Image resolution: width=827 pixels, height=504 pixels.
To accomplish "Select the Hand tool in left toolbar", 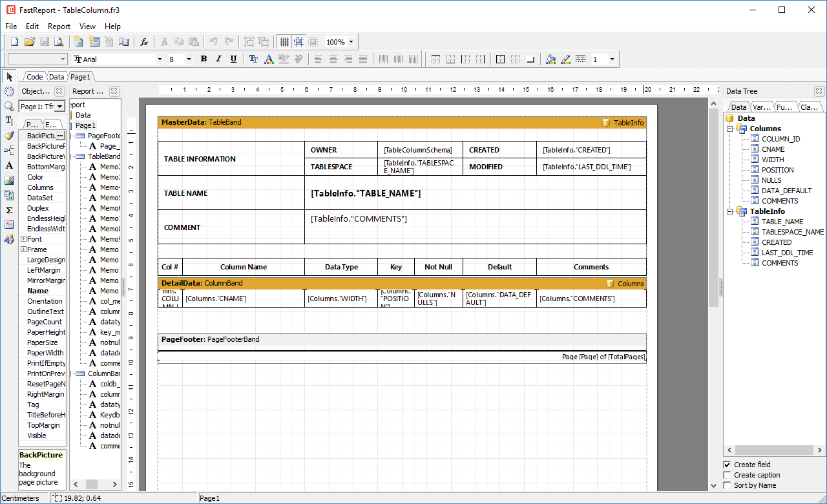I will (x=9, y=91).
